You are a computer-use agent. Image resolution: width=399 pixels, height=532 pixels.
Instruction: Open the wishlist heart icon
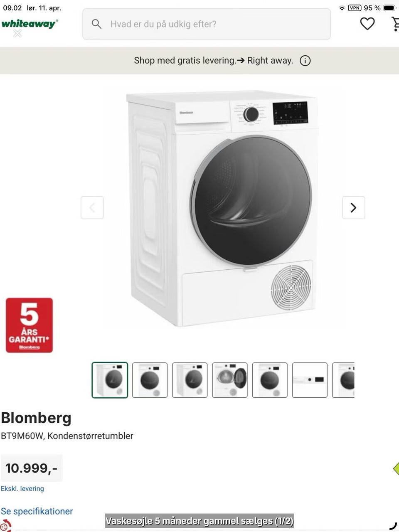pos(367,24)
